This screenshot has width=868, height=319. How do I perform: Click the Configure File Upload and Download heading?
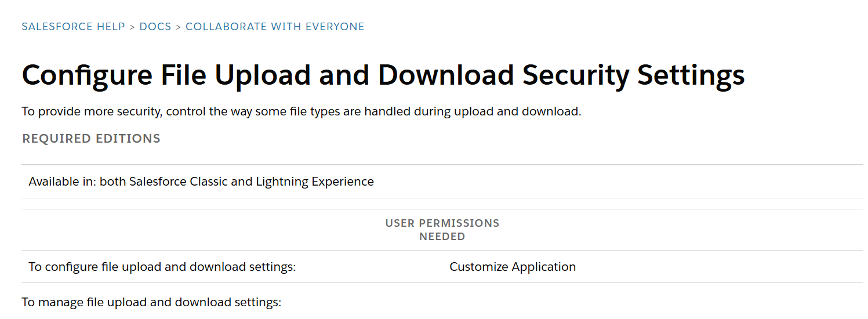click(383, 76)
